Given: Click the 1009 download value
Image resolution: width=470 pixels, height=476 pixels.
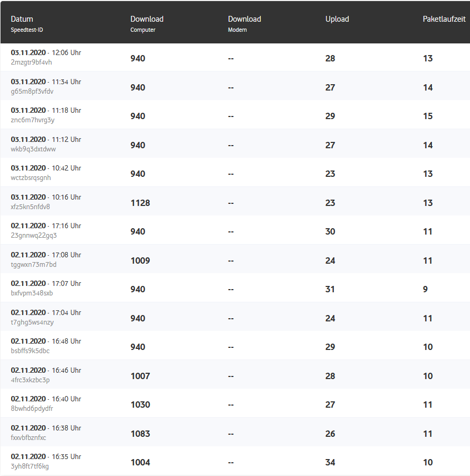Looking at the screenshot, I should pos(140,261).
